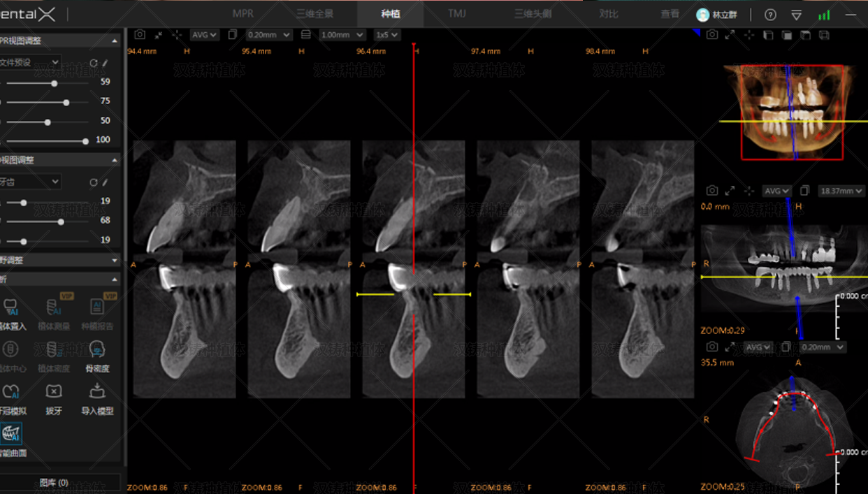Viewport: 868px width, 494px height.
Task: Switch to the TMJ tab
Action: [457, 13]
